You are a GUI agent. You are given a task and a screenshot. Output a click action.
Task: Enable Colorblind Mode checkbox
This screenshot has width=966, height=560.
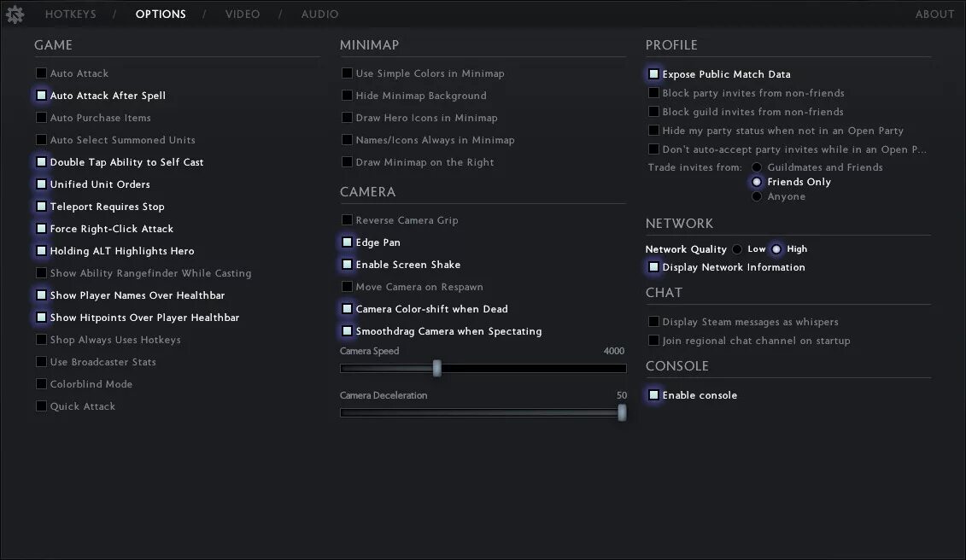coord(41,384)
